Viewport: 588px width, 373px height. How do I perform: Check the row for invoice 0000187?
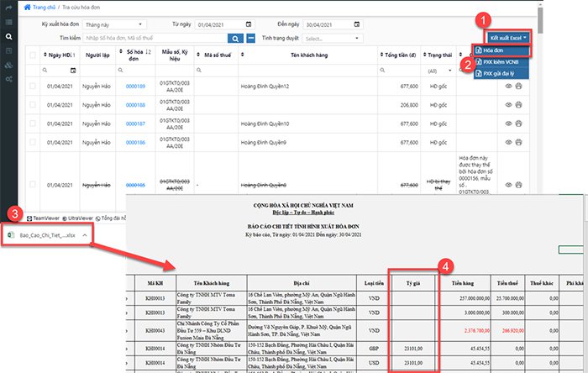(33, 123)
